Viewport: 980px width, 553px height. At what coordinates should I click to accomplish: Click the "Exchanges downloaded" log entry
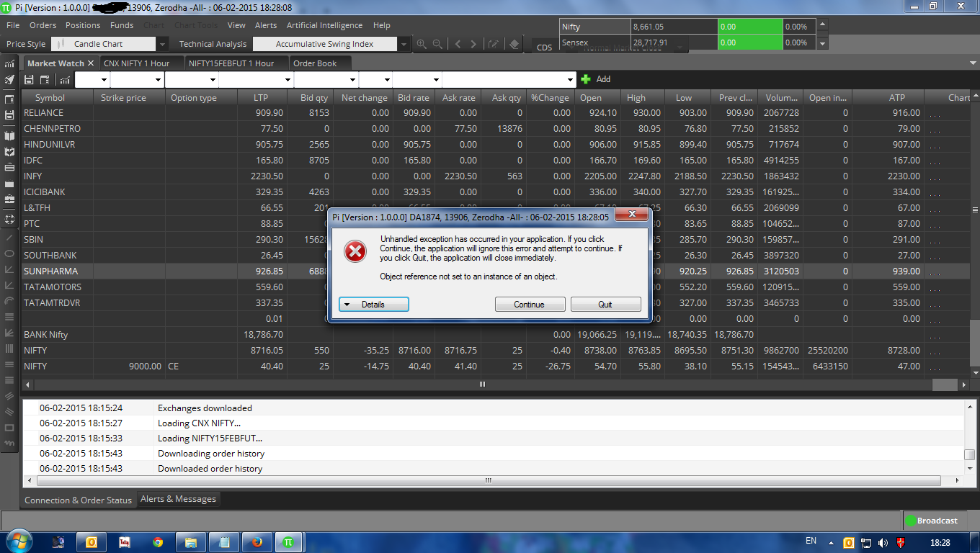tap(205, 408)
